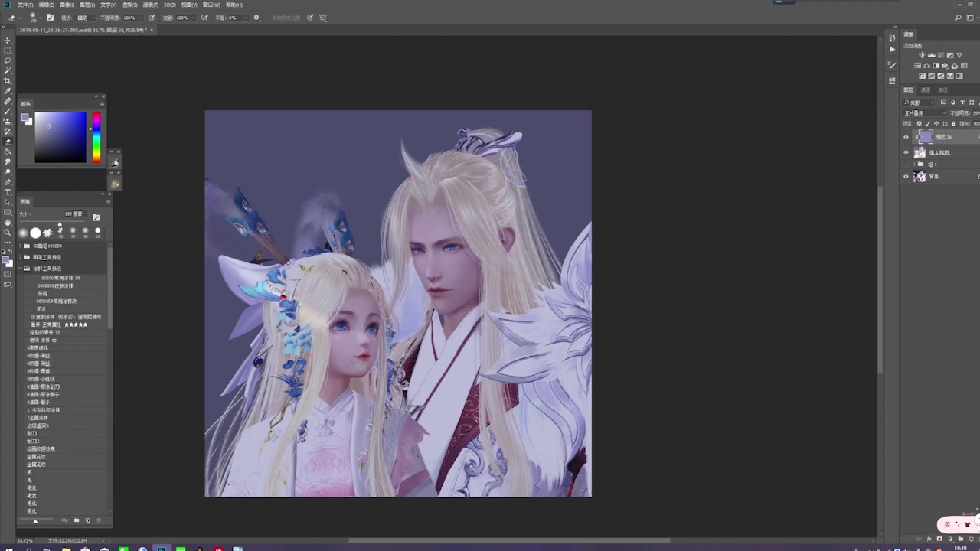Add Curves adjustment icon
Screen dimensions: 980x551
[x=941, y=55]
